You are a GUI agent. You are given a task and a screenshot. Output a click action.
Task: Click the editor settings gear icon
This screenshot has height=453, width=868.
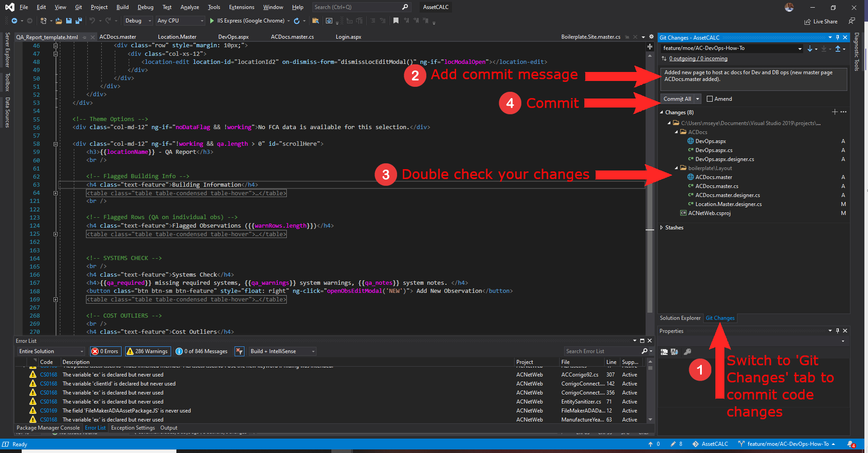651,37
